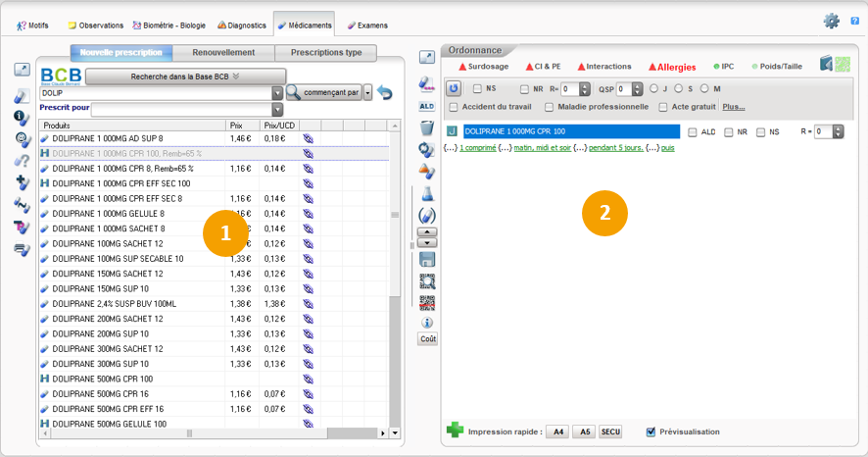Click the monograph icon for DOLIPRANE 500MG CPR 16
868x457 pixels.
coord(309,394)
